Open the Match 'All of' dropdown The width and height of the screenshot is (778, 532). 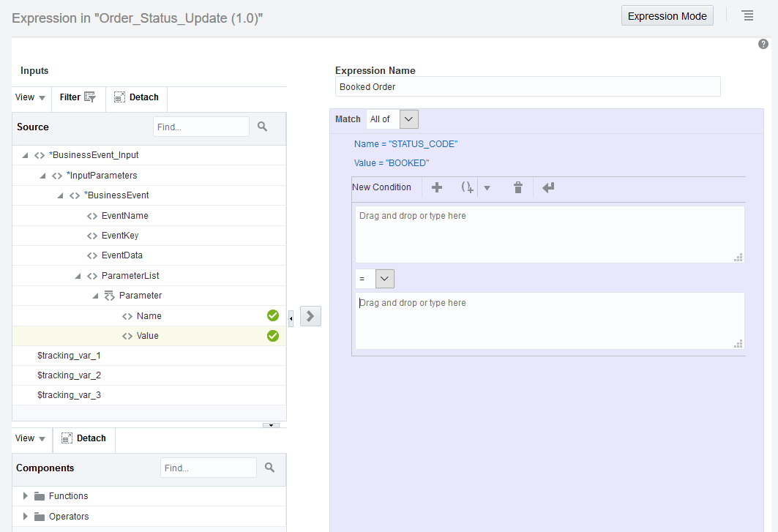click(x=408, y=119)
